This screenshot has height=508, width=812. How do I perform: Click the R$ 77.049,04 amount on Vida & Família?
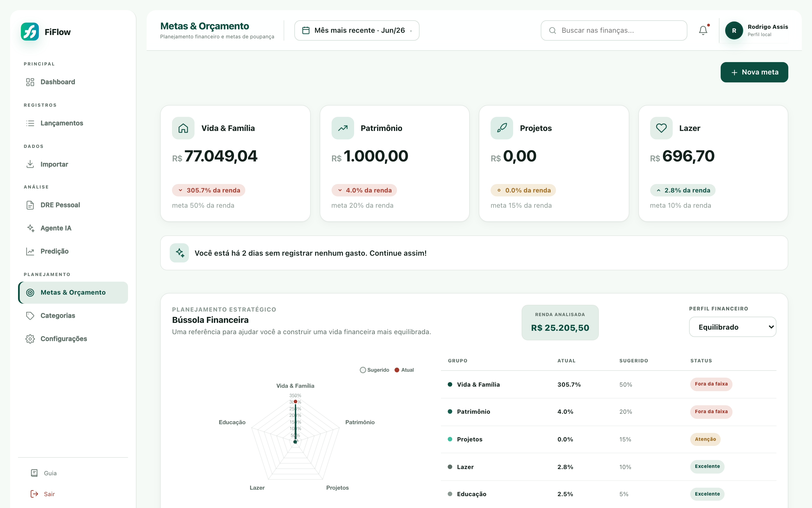215,156
